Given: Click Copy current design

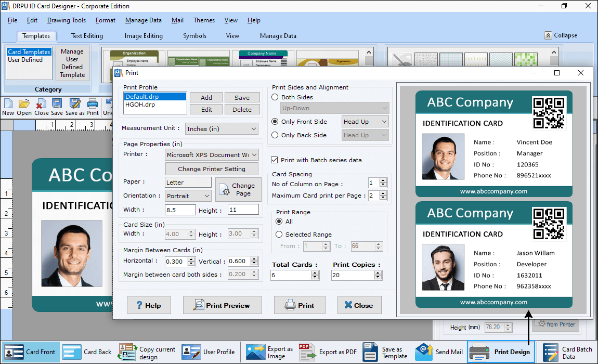Looking at the screenshot, I should (147, 353).
